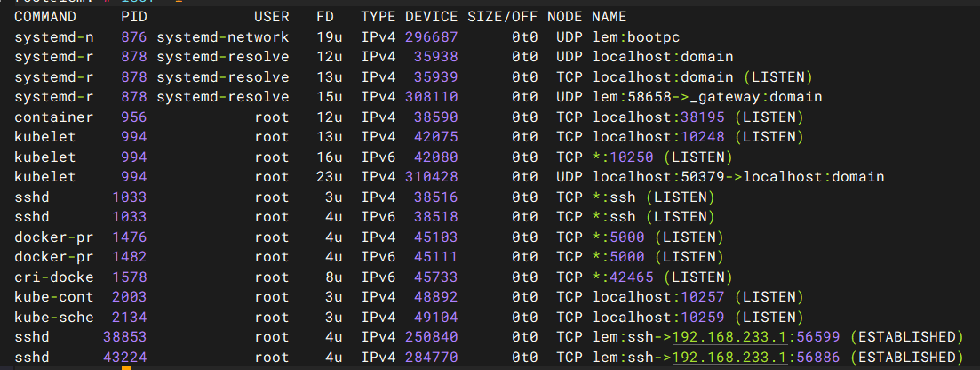980x370 pixels.
Task: Select the container command name
Action: (53, 117)
